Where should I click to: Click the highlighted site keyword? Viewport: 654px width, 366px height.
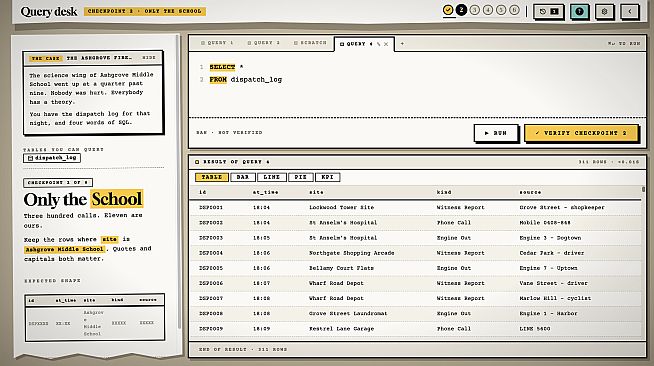(x=109, y=239)
